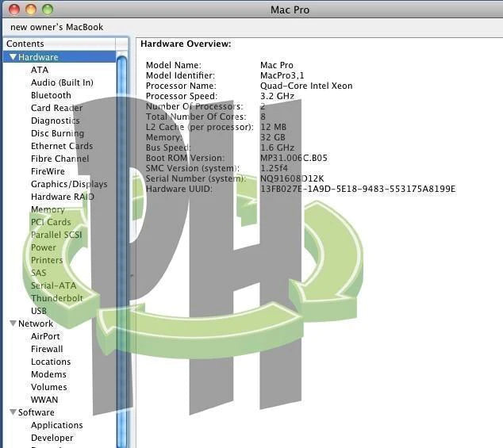Screen dimensions: 503x448
Task: Select Audio (Built In) entry
Action: (x=62, y=82)
